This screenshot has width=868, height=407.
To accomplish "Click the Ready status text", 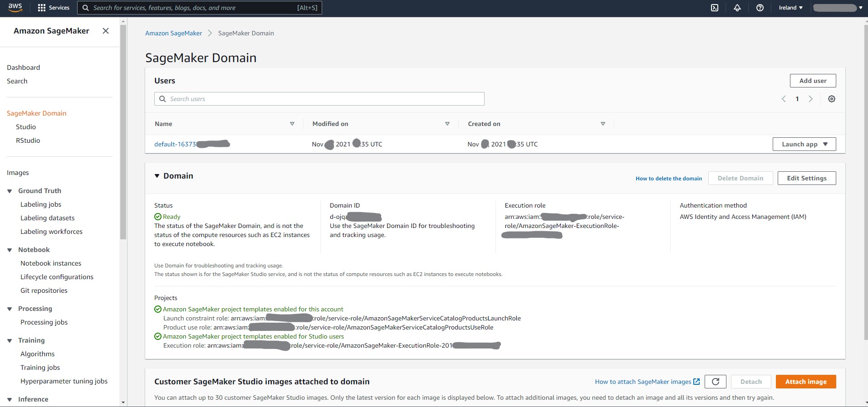I will point(172,217).
